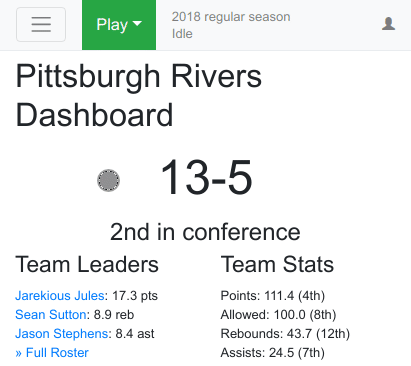Click the Allowed 100.0 stat line
Viewport: 411px width, 366px height.
[278, 315]
